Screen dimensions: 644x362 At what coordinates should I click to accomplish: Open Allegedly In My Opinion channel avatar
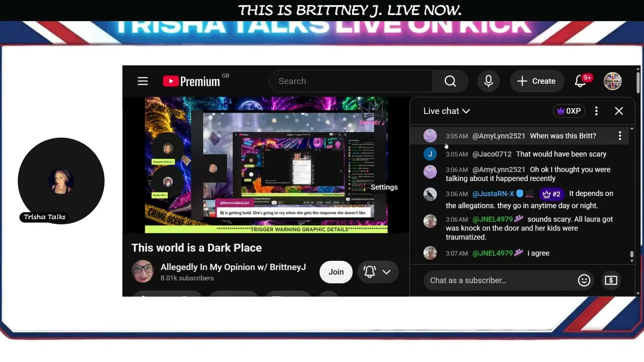pos(142,271)
